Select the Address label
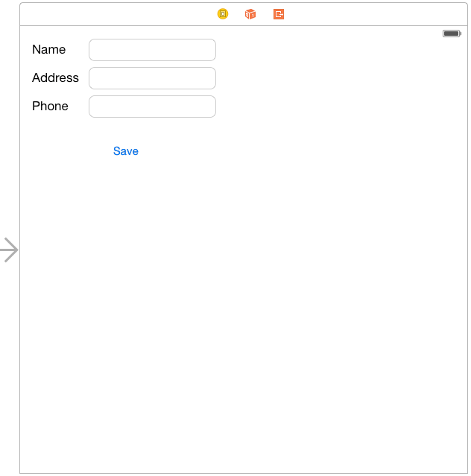471x476 pixels. tap(55, 78)
